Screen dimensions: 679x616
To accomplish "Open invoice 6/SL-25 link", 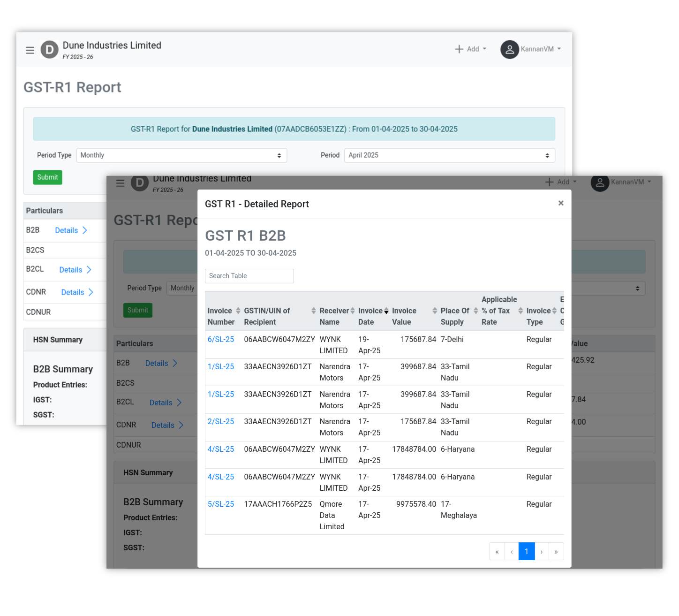I will click(x=221, y=340).
